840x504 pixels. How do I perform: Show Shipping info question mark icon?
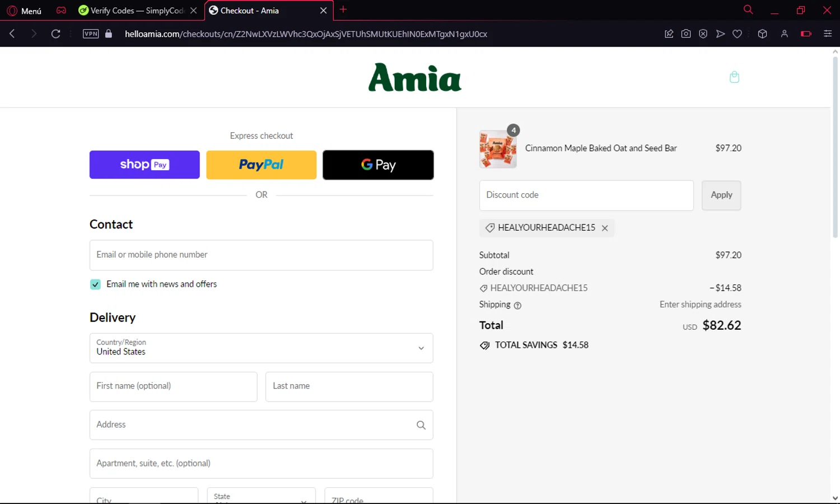click(x=517, y=305)
